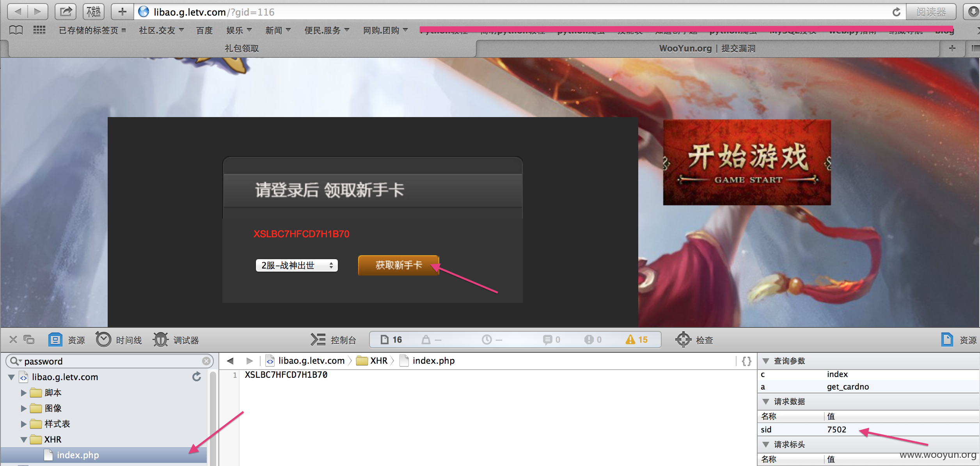Image resolution: width=980 pixels, height=466 pixels.
Task: Open bookmarks book icon
Action: [16, 30]
